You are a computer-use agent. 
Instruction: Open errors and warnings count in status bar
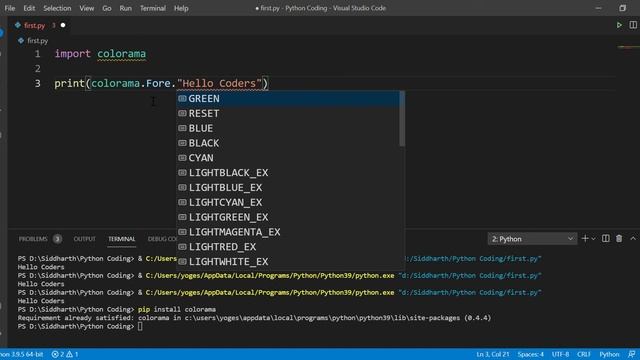[65, 354]
